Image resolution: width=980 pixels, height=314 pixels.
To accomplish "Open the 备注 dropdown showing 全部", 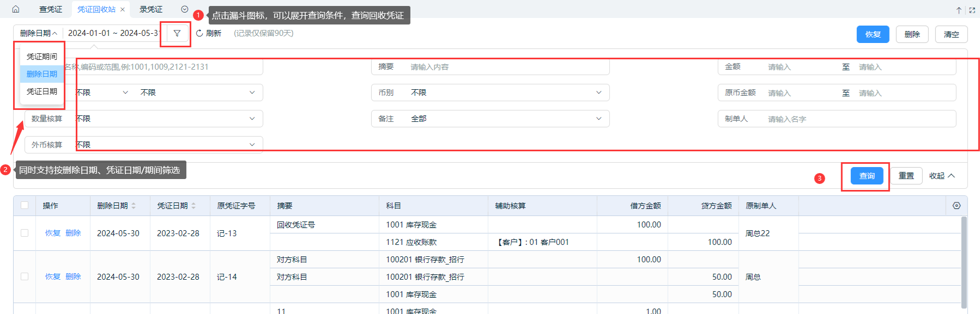I will pos(491,119).
